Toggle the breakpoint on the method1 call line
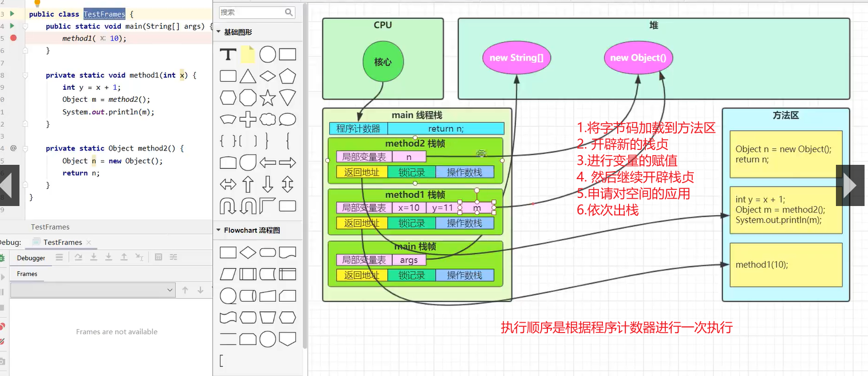868x376 pixels. coord(13,38)
